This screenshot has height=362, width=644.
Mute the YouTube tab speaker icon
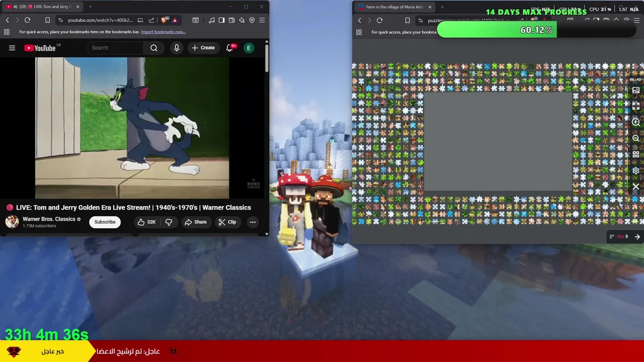point(15,7)
